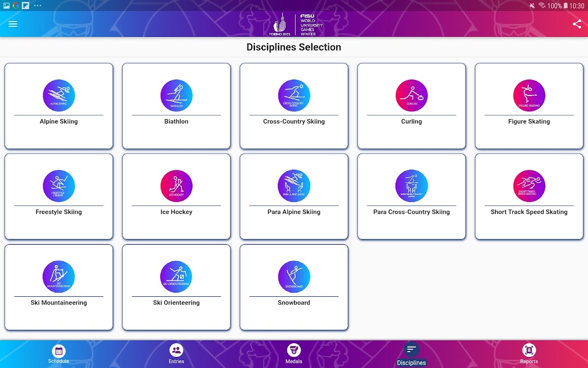
Task: Select the Snowboard pictogram icon
Action: (x=294, y=277)
